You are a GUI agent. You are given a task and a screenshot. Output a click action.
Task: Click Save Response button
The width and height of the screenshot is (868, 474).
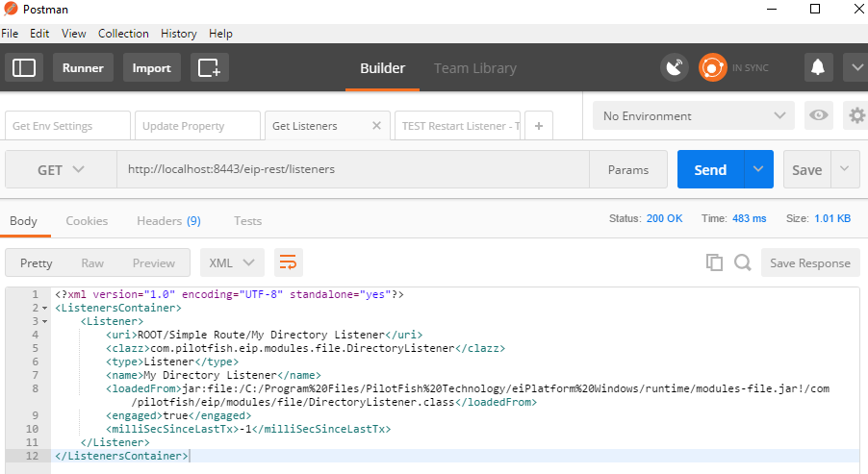click(810, 262)
